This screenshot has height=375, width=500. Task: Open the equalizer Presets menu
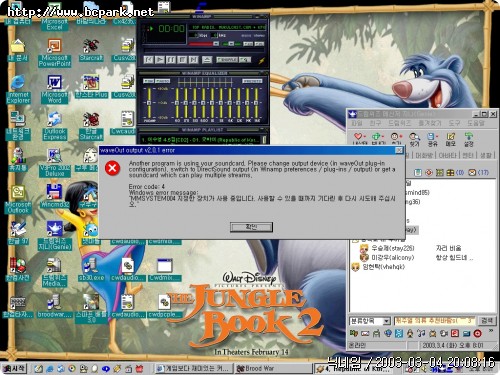coord(252,81)
